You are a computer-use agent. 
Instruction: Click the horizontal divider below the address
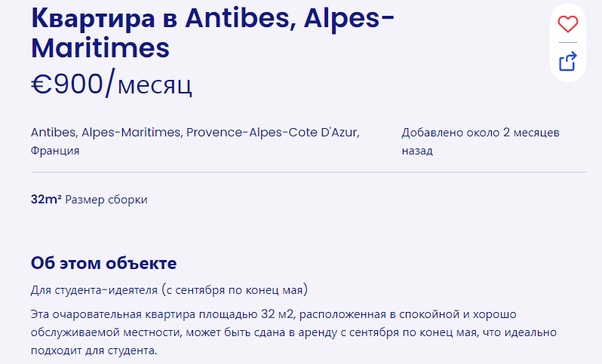click(309, 173)
